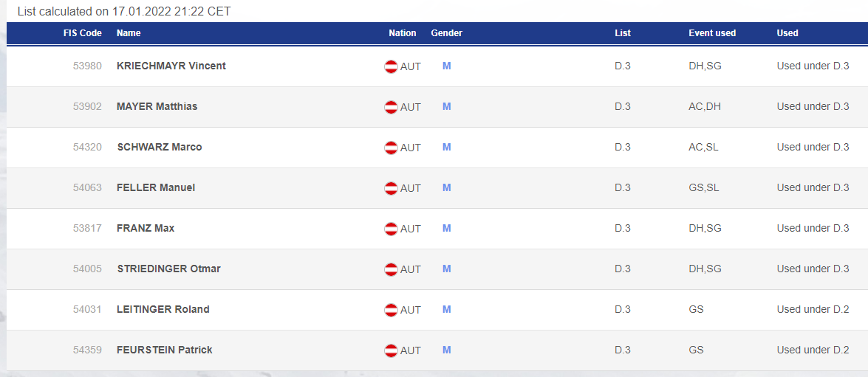Open MAYER Matthias athlete entry
The width and height of the screenshot is (868, 377).
point(157,107)
